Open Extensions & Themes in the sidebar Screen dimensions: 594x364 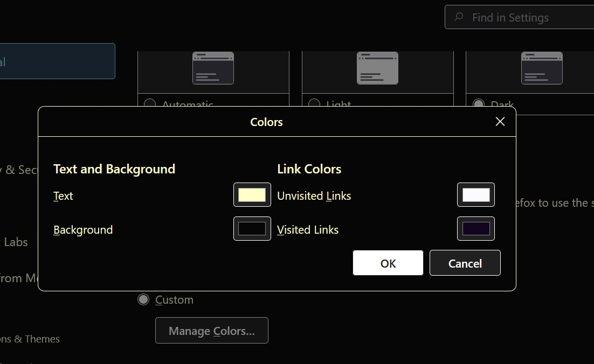click(x=30, y=339)
